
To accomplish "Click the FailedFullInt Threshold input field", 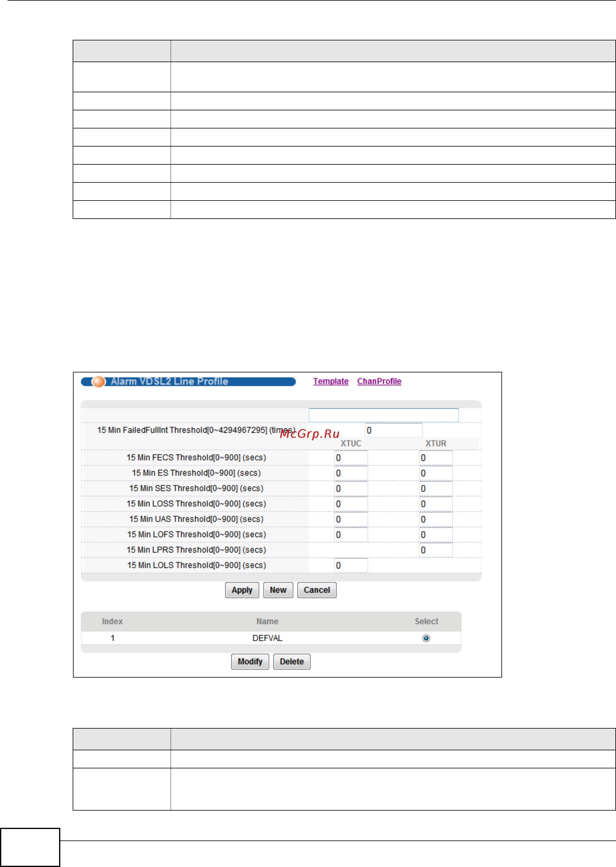I will (393, 430).
